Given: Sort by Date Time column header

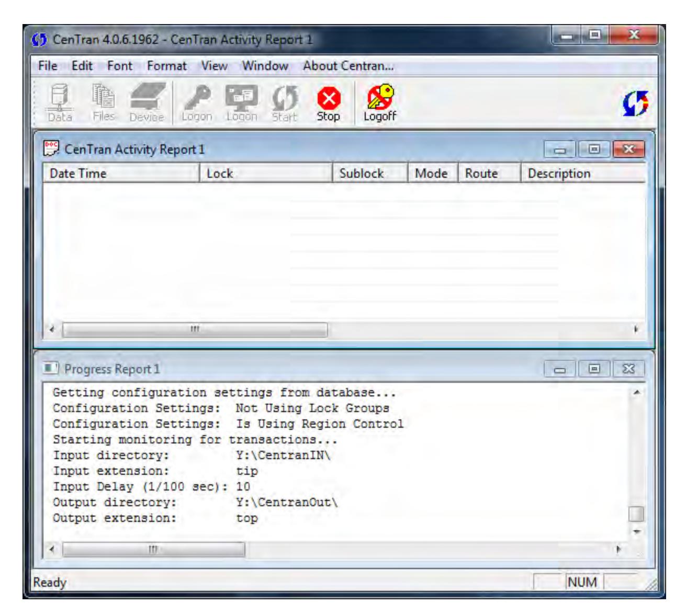Looking at the screenshot, I should coord(121,173).
